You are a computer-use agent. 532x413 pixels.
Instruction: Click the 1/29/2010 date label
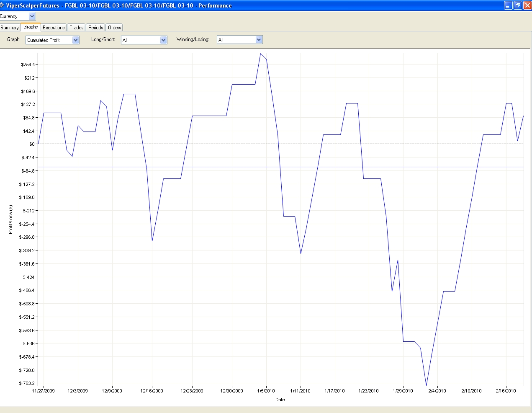click(x=403, y=391)
